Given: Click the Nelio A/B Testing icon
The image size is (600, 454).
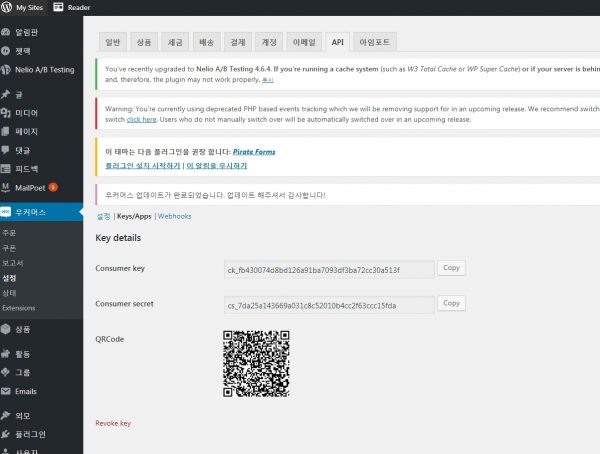Looking at the screenshot, I should click(5, 70).
